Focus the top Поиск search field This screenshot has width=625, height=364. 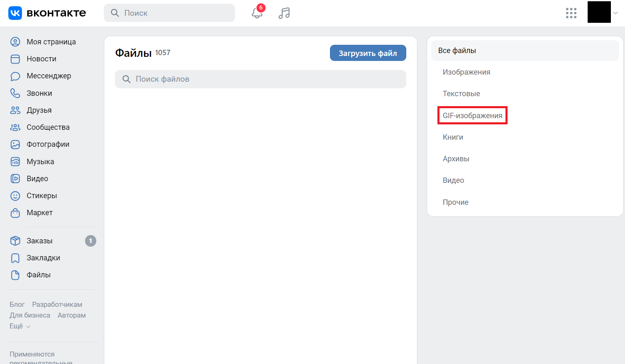[169, 13]
